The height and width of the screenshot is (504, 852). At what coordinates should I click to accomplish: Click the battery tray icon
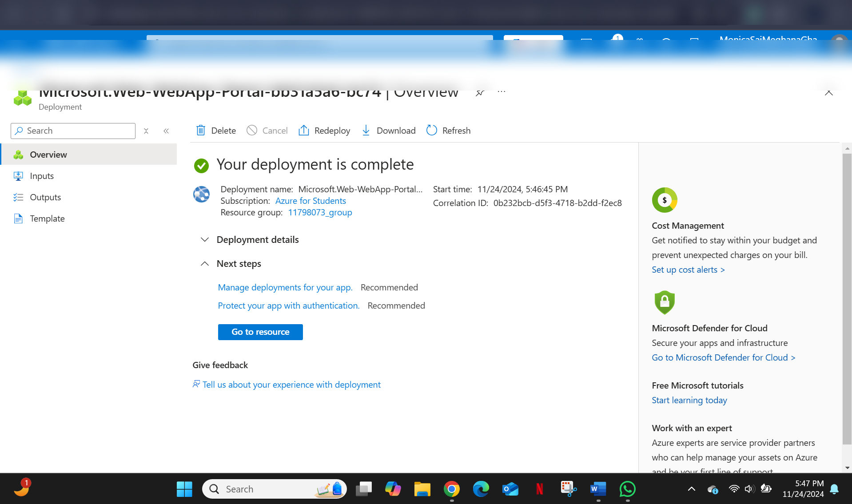coord(766,489)
